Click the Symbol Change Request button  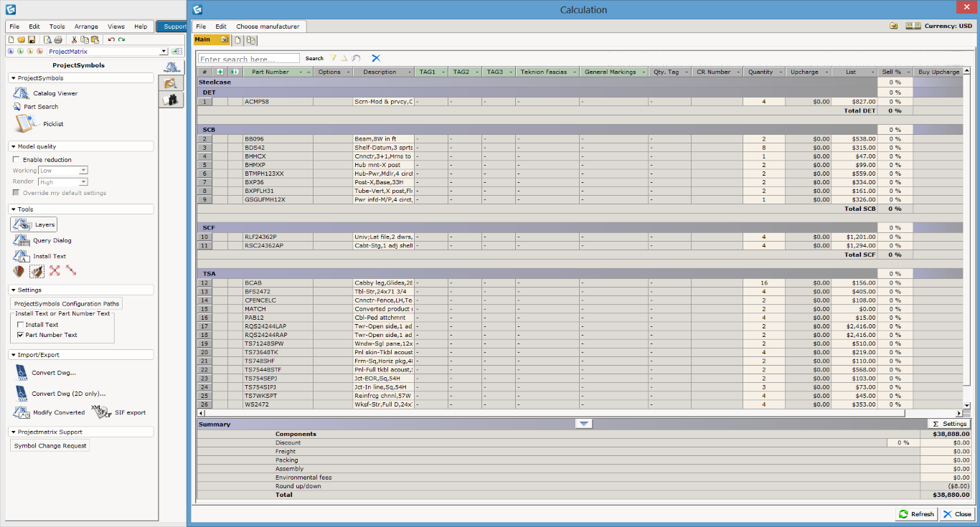pyautogui.click(x=50, y=446)
